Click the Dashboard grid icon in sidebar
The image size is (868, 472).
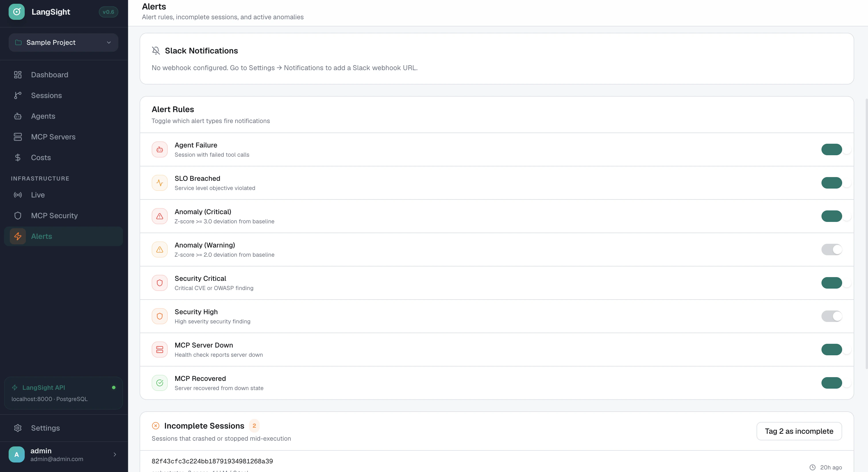tap(18, 75)
